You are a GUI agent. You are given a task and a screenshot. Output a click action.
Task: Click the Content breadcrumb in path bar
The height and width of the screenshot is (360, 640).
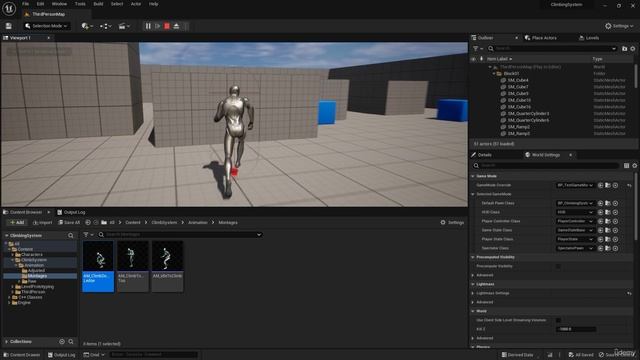(133, 222)
